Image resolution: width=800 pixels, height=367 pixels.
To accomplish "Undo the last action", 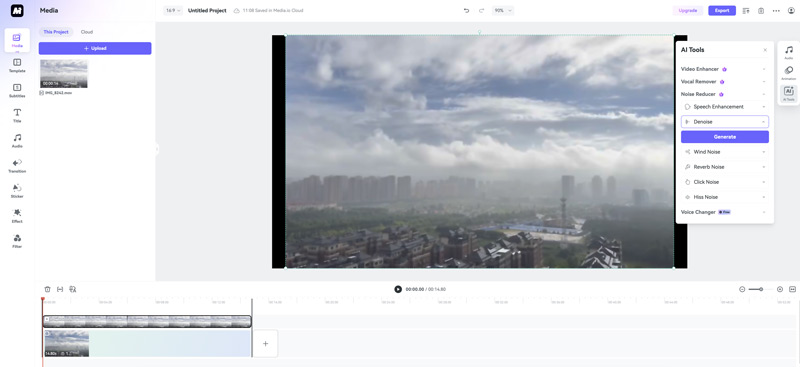I will (466, 10).
